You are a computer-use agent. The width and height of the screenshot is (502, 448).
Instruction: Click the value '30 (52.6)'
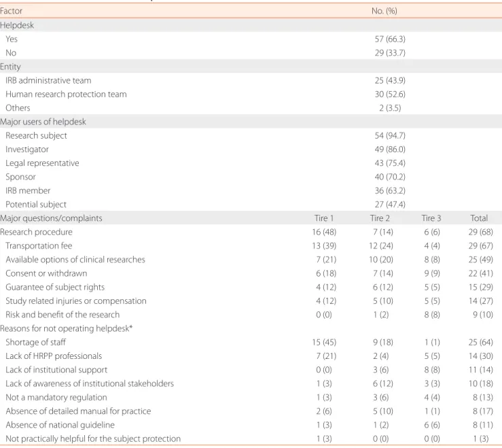point(390,94)
